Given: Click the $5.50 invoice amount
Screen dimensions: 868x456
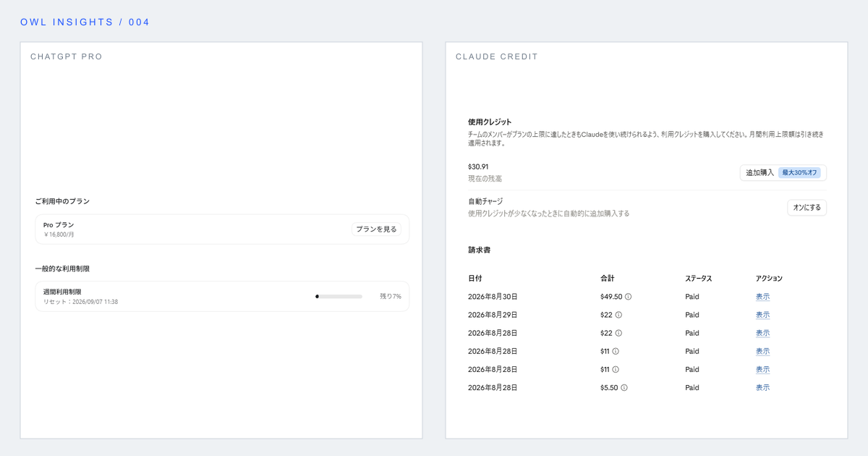Looking at the screenshot, I should pyautogui.click(x=609, y=387).
